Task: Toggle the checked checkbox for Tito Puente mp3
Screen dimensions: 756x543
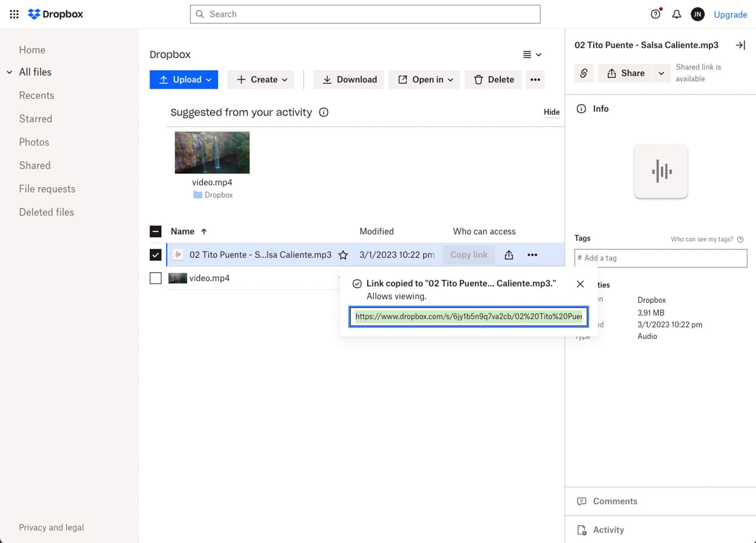Action: (x=155, y=254)
